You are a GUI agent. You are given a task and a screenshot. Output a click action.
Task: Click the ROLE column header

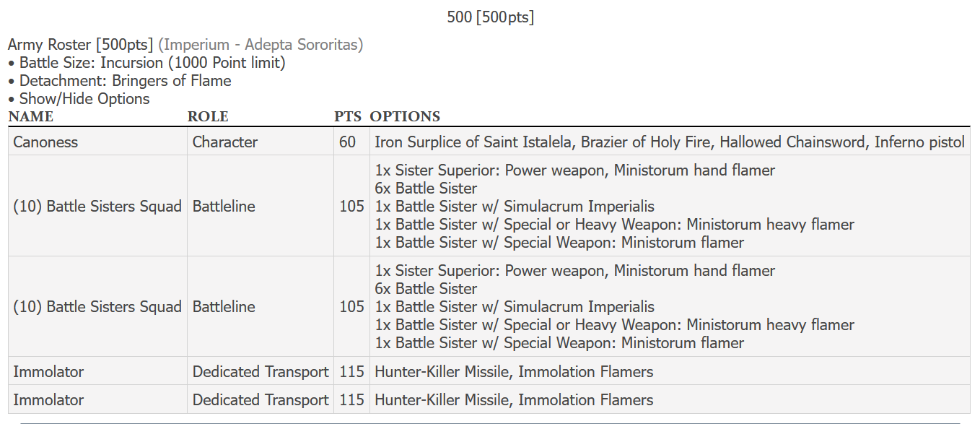(208, 116)
